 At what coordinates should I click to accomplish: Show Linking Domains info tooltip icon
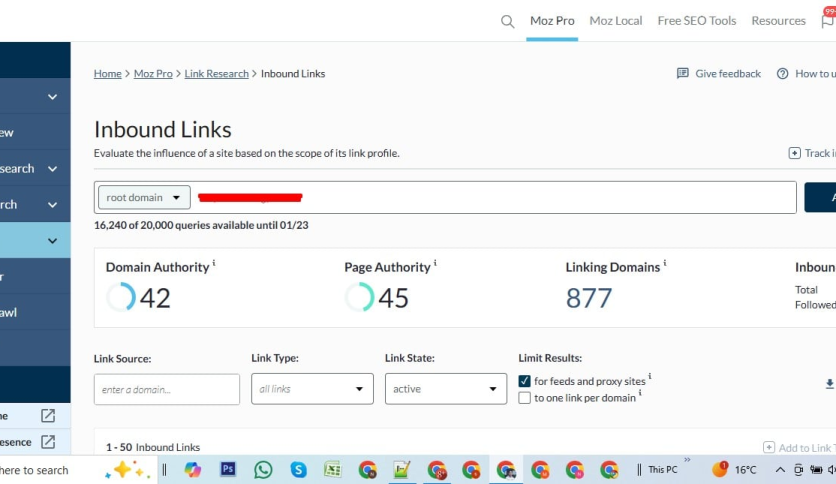click(665, 263)
